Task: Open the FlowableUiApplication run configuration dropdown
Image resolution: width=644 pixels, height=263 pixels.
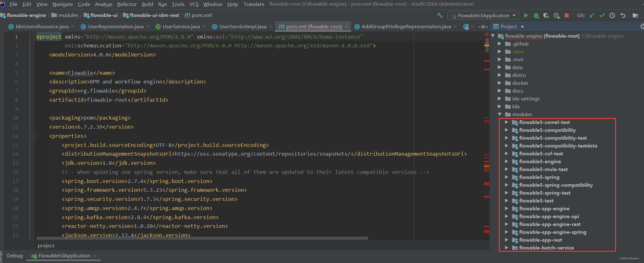Action: 484,15
